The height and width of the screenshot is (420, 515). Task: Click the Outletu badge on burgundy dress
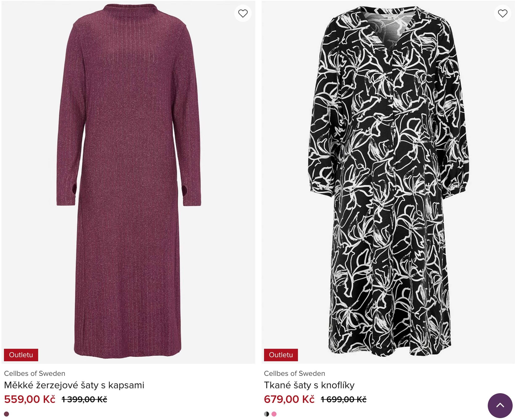(x=21, y=355)
